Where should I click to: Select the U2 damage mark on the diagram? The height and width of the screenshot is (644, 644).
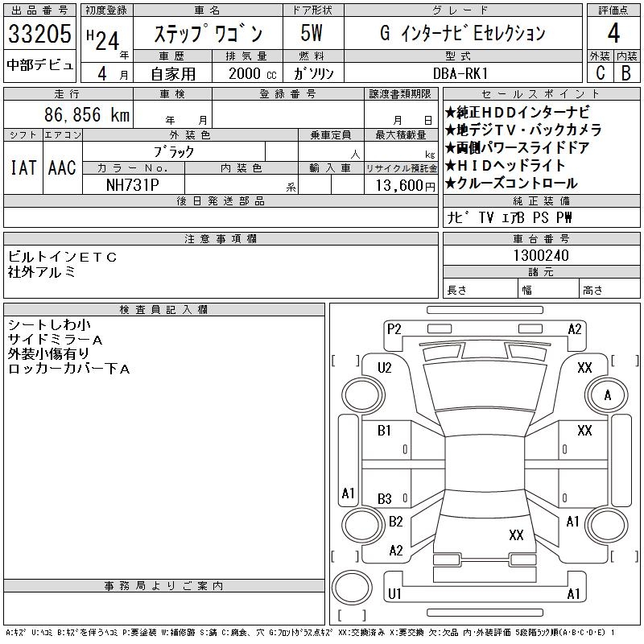click(x=385, y=368)
